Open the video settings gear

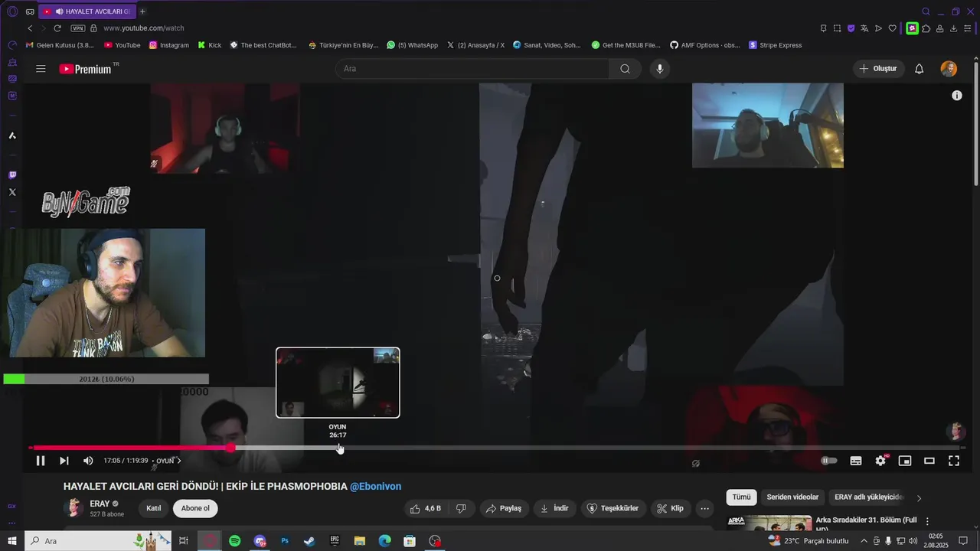tap(880, 461)
